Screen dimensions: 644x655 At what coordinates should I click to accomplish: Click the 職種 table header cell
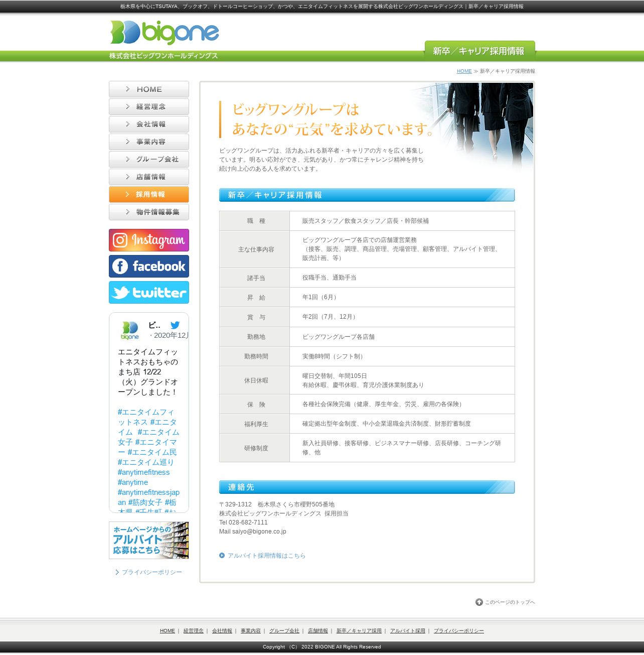click(x=255, y=221)
